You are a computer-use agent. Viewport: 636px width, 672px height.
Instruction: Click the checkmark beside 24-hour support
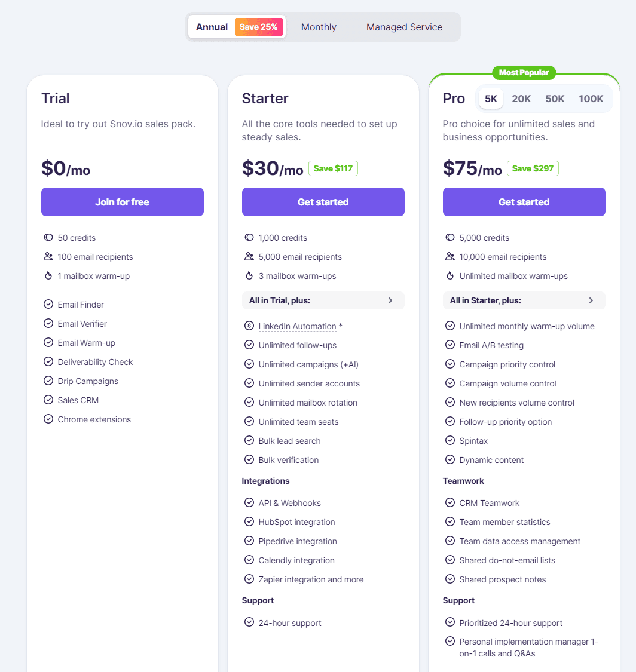[249, 622]
